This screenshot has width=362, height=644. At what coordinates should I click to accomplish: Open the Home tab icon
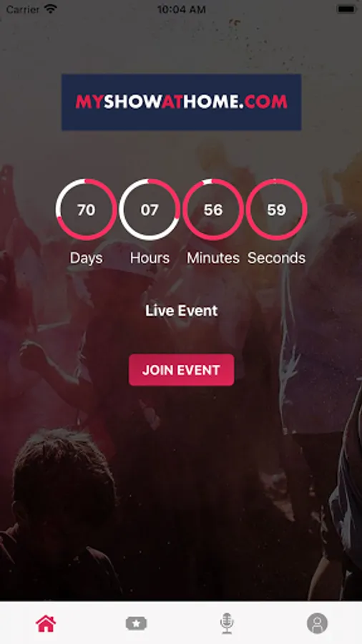[x=46, y=623]
